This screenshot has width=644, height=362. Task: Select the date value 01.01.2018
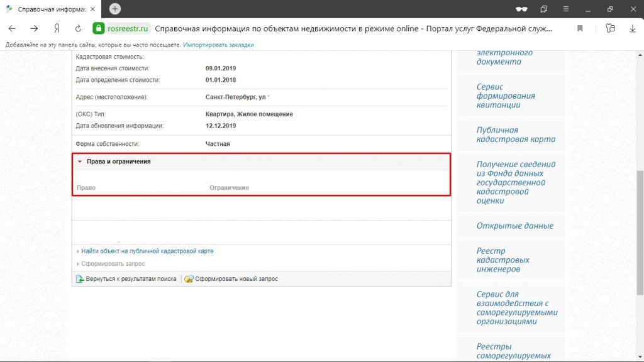(x=221, y=80)
